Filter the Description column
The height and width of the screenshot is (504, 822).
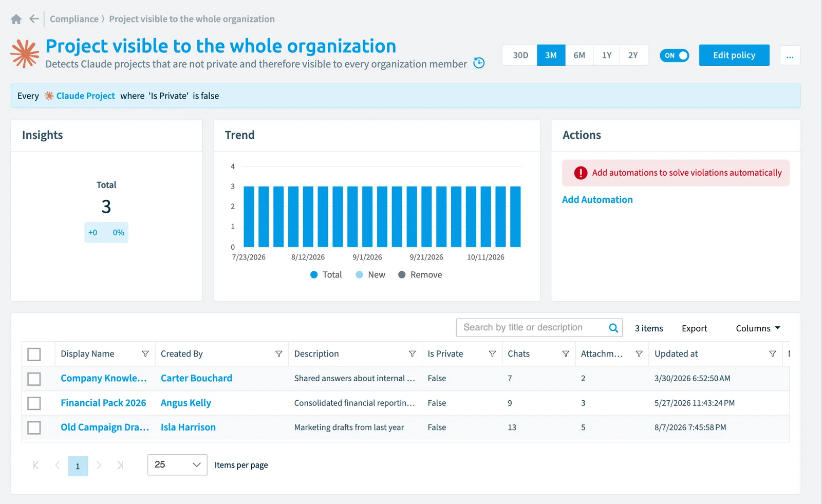(x=412, y=354)
